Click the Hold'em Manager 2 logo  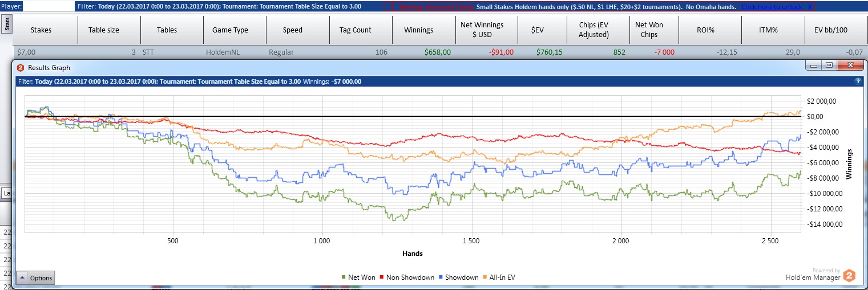pyautogui.click(x=849, y=276)
